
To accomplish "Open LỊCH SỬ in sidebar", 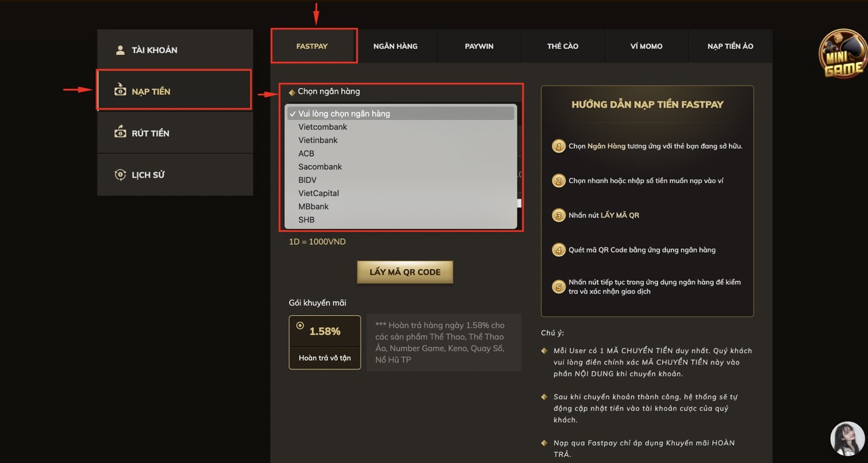I will [x=175, y=175].
